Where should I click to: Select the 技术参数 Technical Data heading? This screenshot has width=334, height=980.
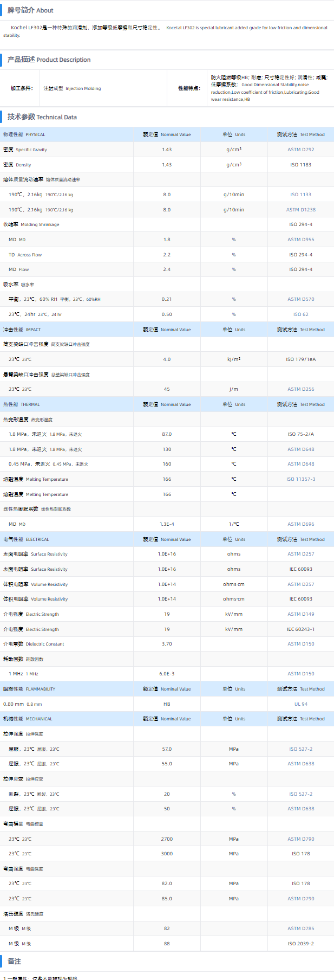click(42, 117)
